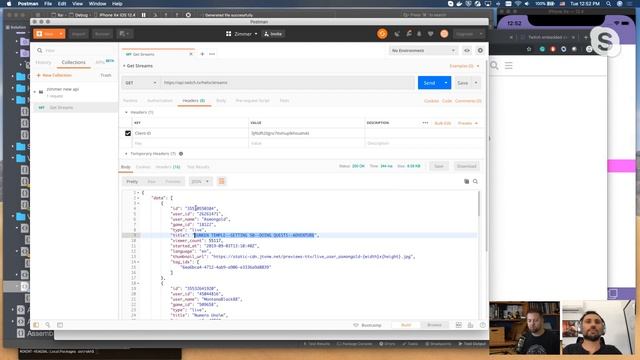The height and width of the screenshot is (360, 640).
Task: Open find and replace in Postman footer
Action: click(x=48, y=325)
